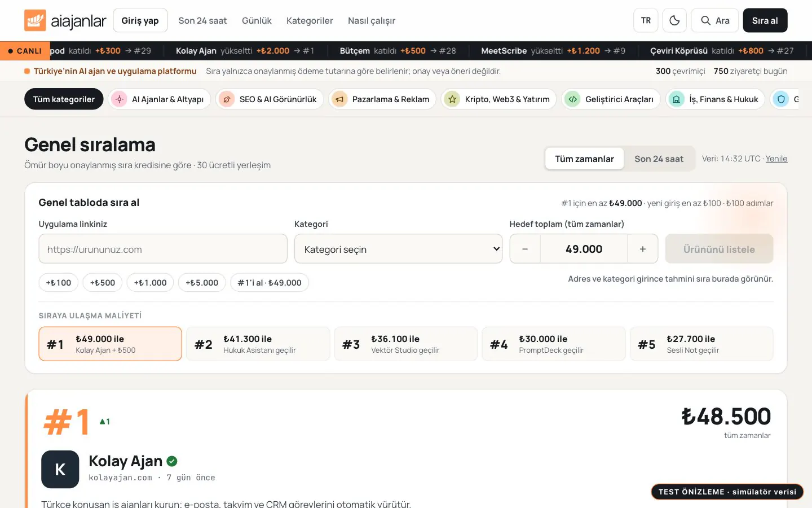Image resolution: width=812 pixels, height=508 pixels.
Task: Open search via magnifier Ara button
Action: [714, 20]
